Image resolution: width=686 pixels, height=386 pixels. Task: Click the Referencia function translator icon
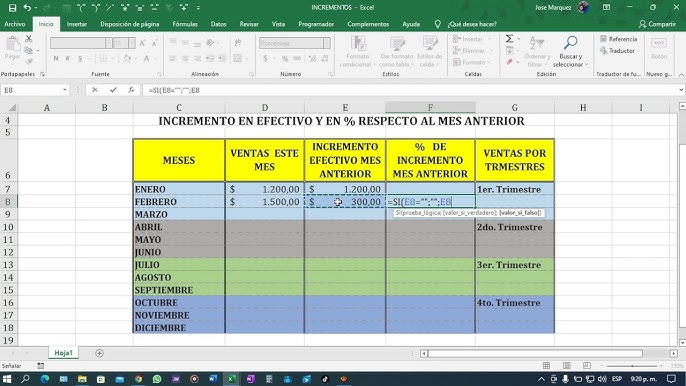618,39
